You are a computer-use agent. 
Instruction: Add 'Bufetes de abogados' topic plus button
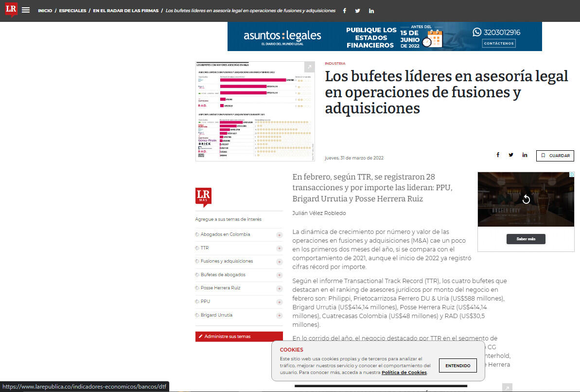pyautogui.click(x=279, y=275)
